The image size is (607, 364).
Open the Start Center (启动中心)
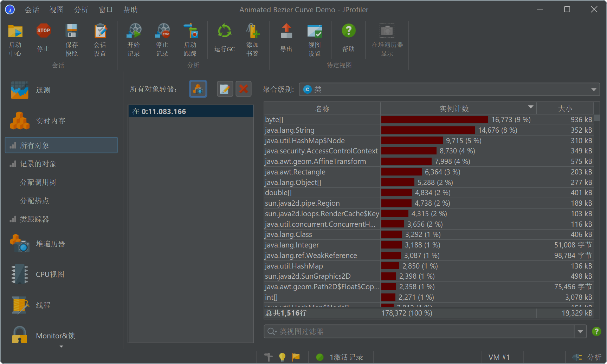(15, 40)
